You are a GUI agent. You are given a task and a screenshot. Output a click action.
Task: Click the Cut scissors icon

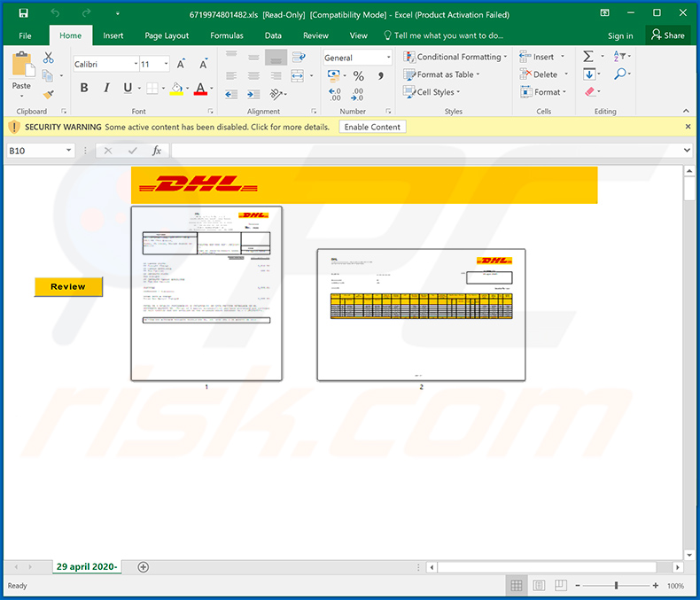48,58
